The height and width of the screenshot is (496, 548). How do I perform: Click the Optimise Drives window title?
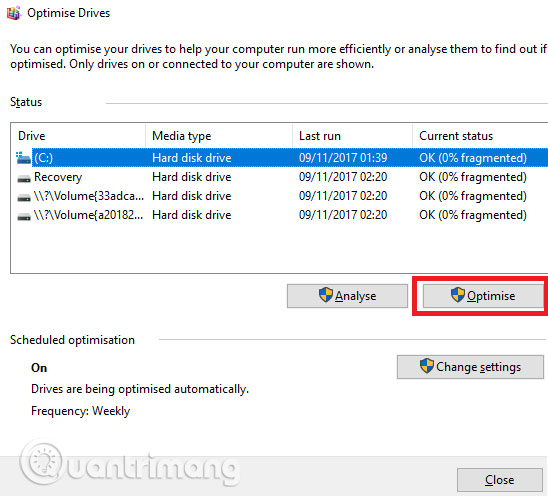68,13
